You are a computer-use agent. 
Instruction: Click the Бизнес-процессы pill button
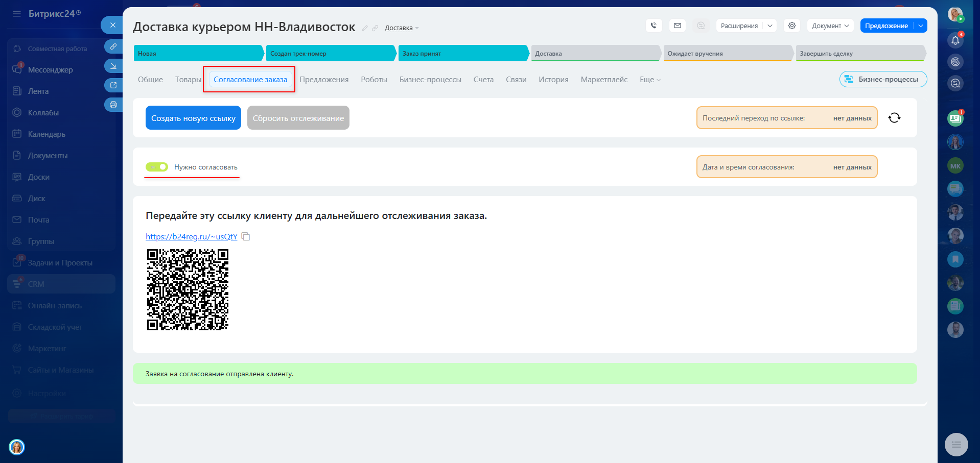(883, 79)
